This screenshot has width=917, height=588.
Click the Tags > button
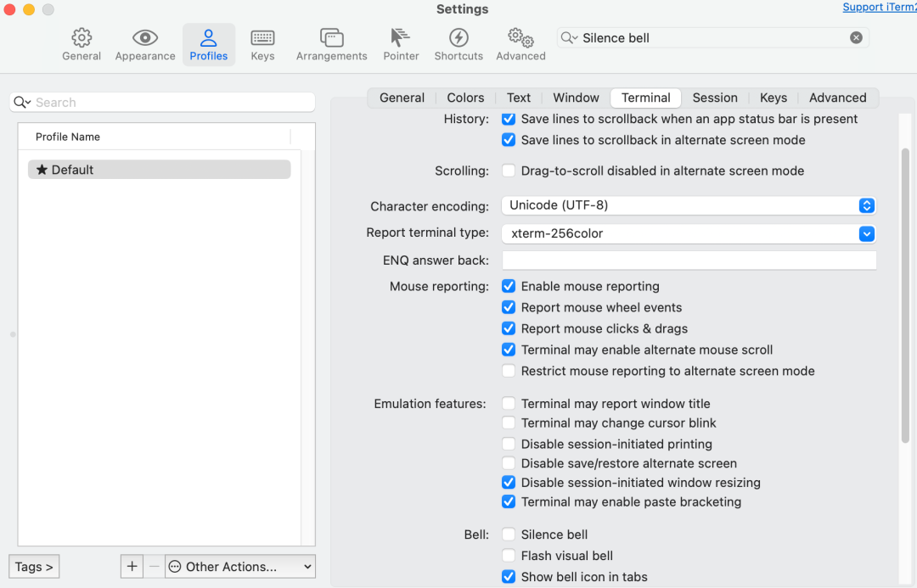pyautogui.click(x=34, y=566)
